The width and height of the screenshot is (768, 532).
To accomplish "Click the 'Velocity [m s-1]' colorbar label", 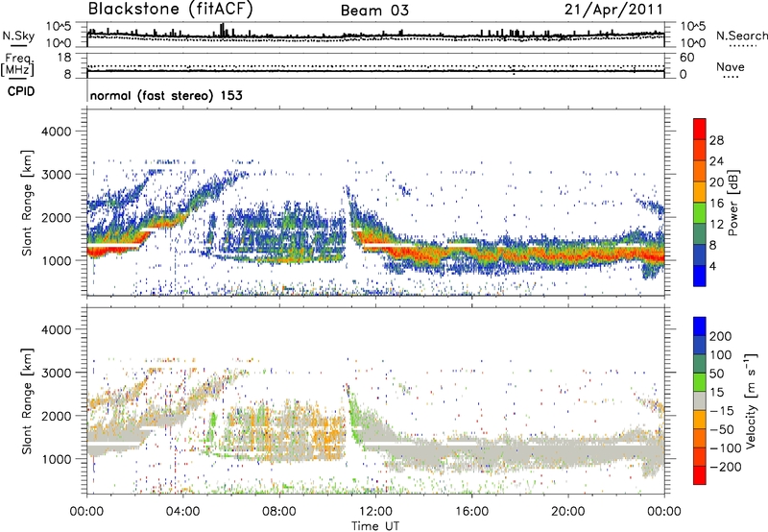I will (x=750, y=400).
